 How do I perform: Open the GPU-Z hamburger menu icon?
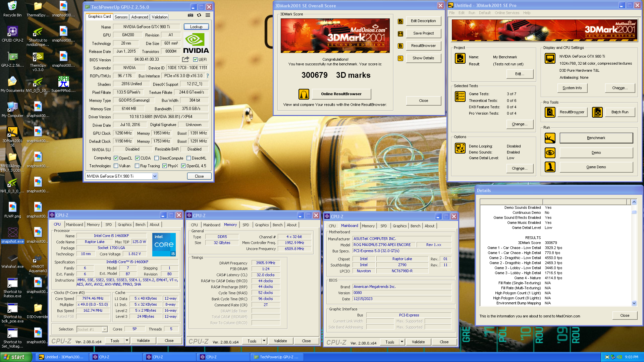coord(208,15)
